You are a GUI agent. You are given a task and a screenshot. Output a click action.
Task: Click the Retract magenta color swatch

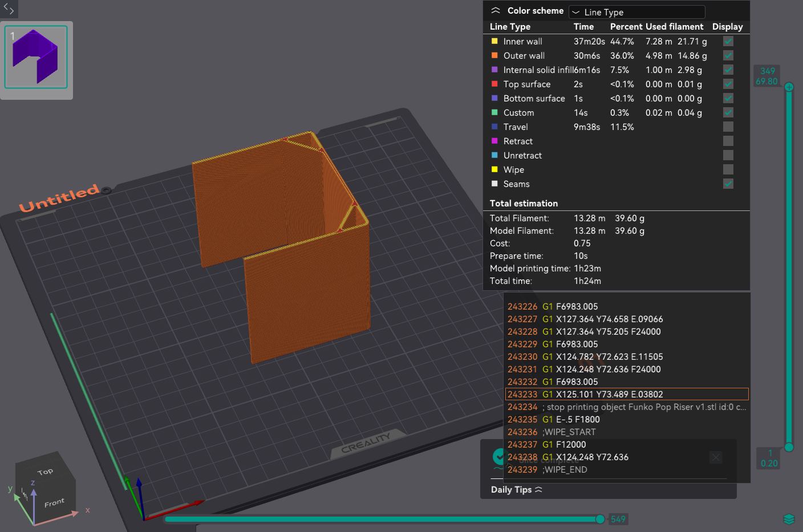tap(494, 141)
